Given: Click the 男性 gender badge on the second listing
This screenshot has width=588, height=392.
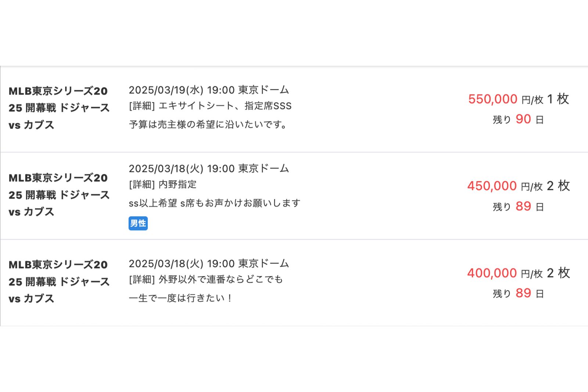Looking at the screenshot, I should point(138,223).
